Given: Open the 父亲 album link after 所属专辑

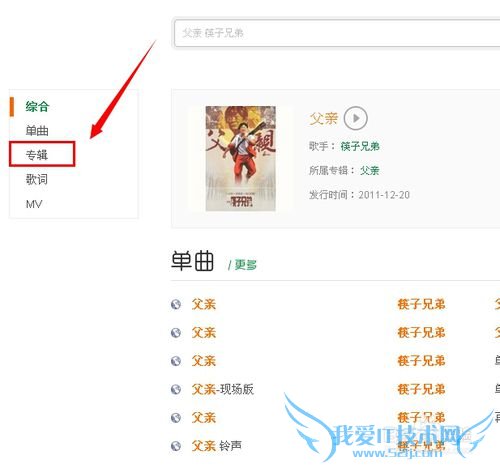Looking at the screenshot, I should 370,170.
